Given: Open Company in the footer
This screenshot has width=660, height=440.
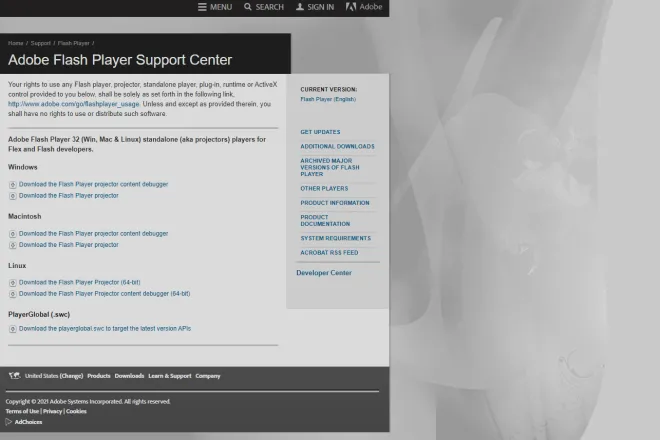Looking at the screenshot, I should tap(208, 376).
